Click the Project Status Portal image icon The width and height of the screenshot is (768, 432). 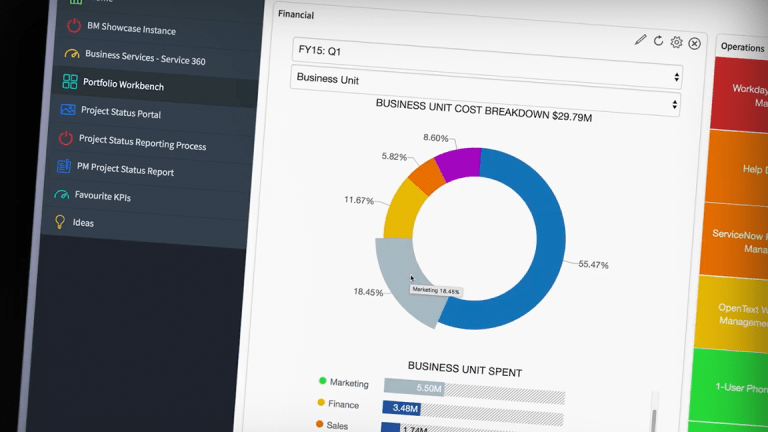pos(68,110)
